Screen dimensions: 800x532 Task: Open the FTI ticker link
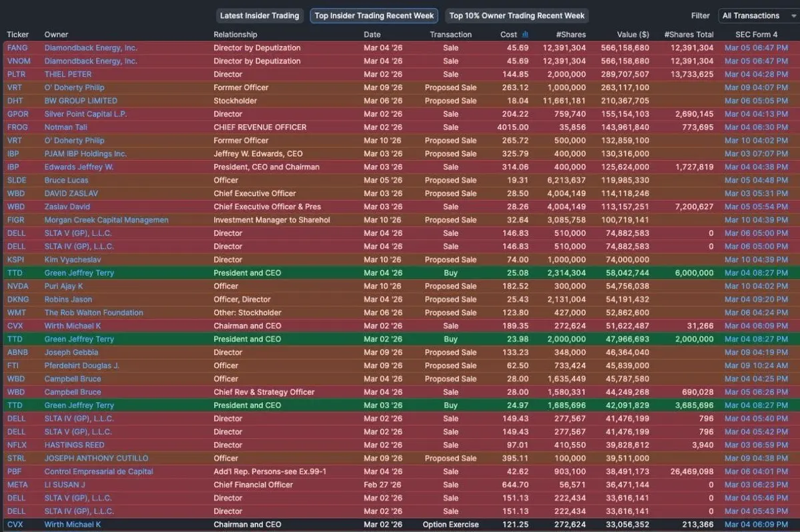click(x=13, y=366)
